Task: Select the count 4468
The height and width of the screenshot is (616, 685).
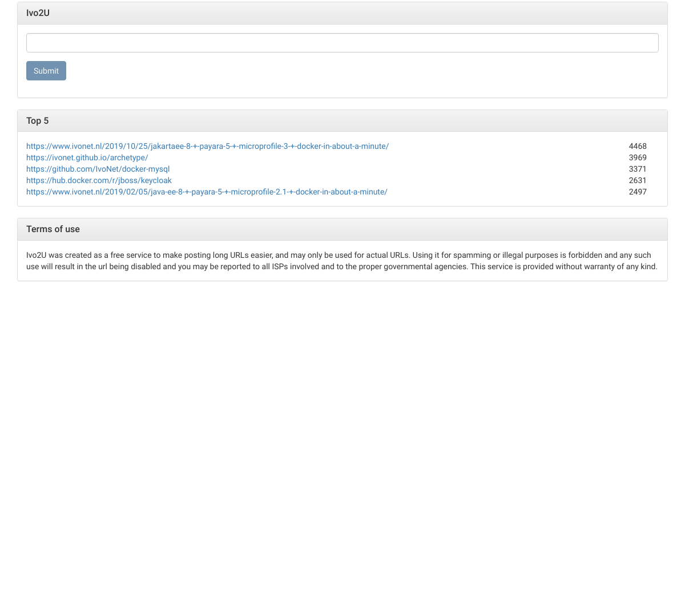Action: click(638, 146)
